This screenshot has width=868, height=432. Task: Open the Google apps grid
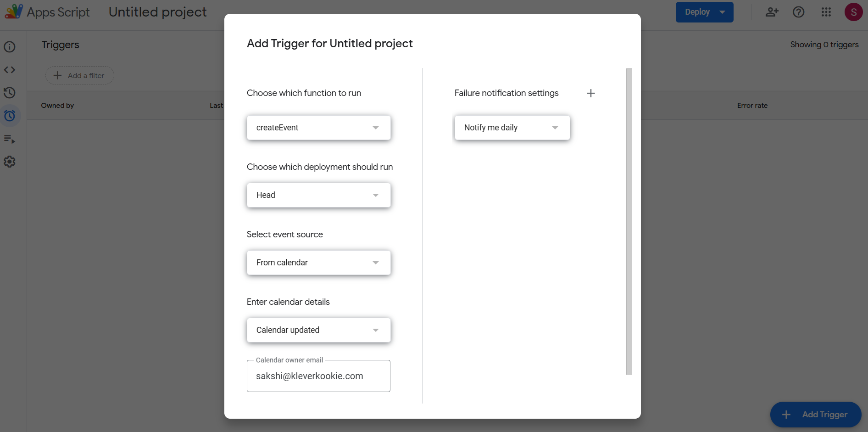(826, 12)
